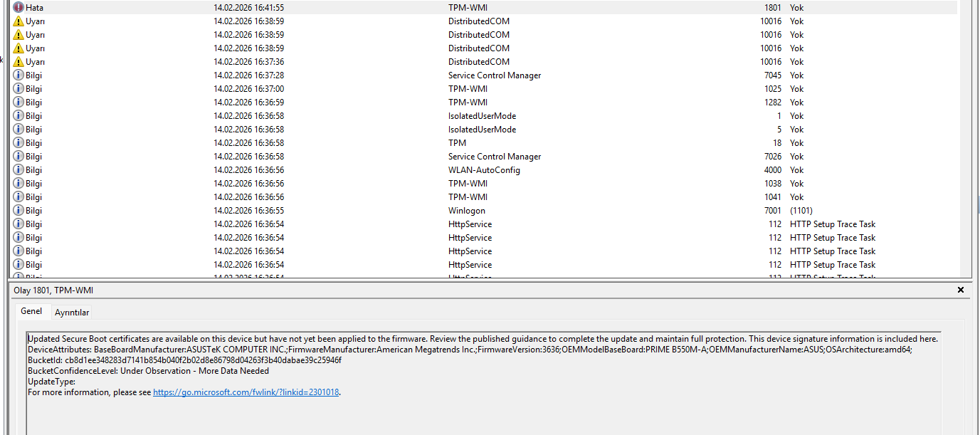The height and width of the screenshot is (435, 980).
Task: Click the info icon of the TPM-WMI 1038 row
Action: coord(19,184)
